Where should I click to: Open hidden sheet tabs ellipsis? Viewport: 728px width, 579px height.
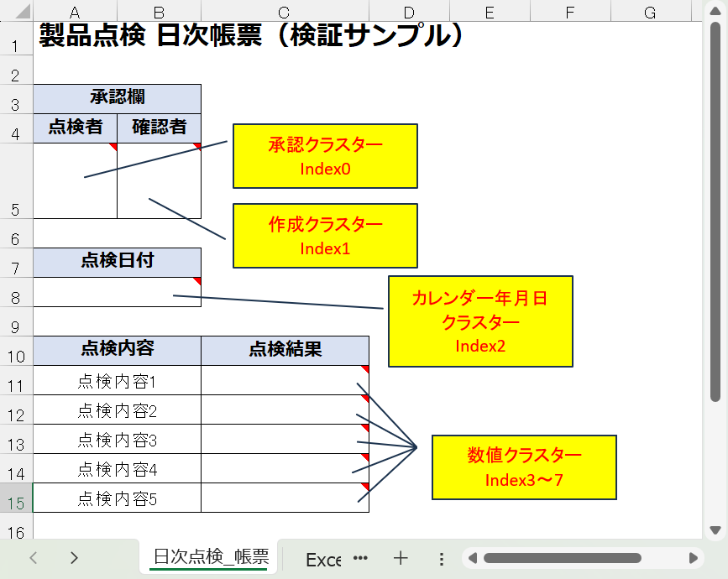360,558
